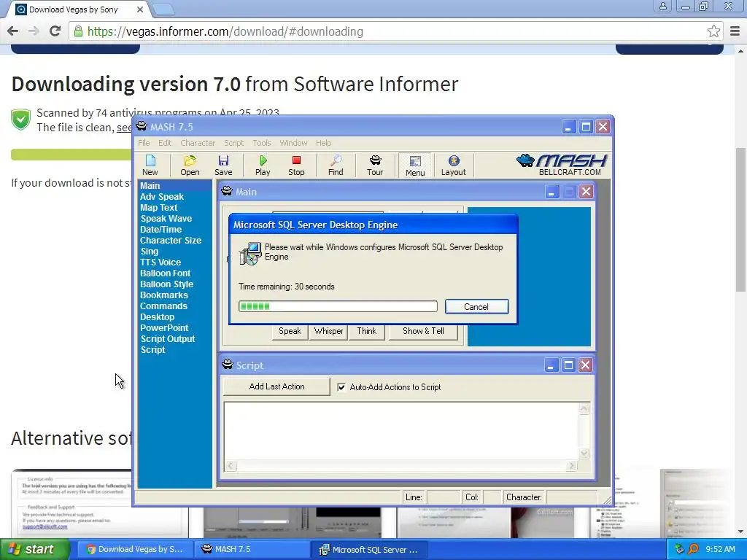Open the File menu in MASH
Viewport: 747px width, 560px height.
144,143
